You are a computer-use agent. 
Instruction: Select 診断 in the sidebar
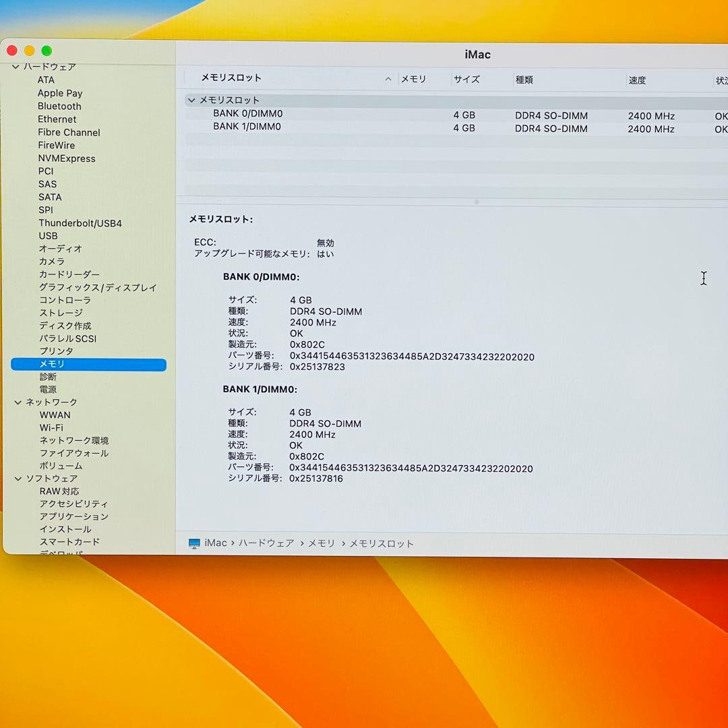(x=48, y=376)
